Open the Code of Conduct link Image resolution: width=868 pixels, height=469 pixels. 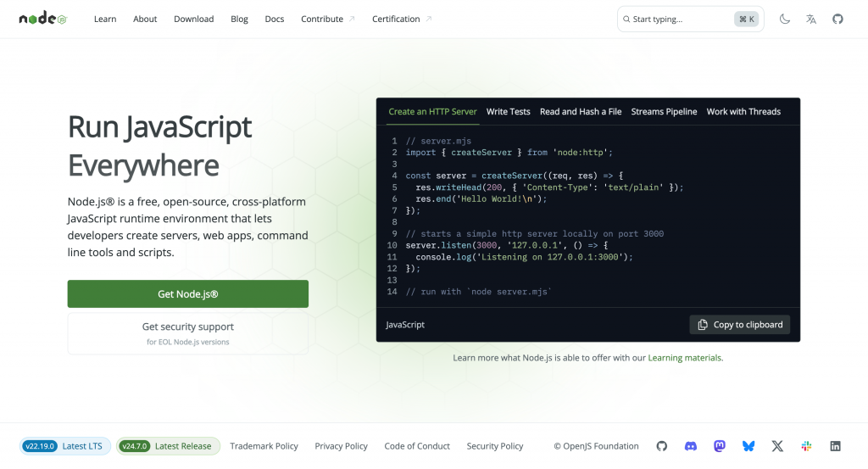417,446
